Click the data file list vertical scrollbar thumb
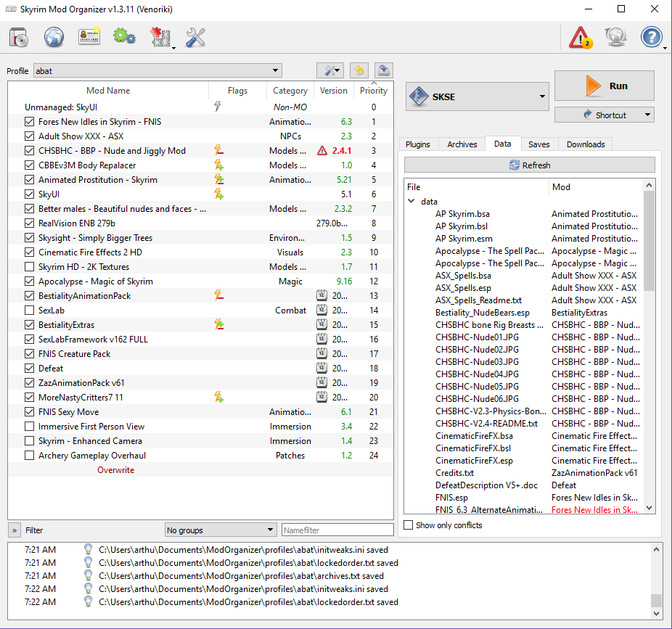This screenshot has width=672, height=629. (x=649, y=240)
